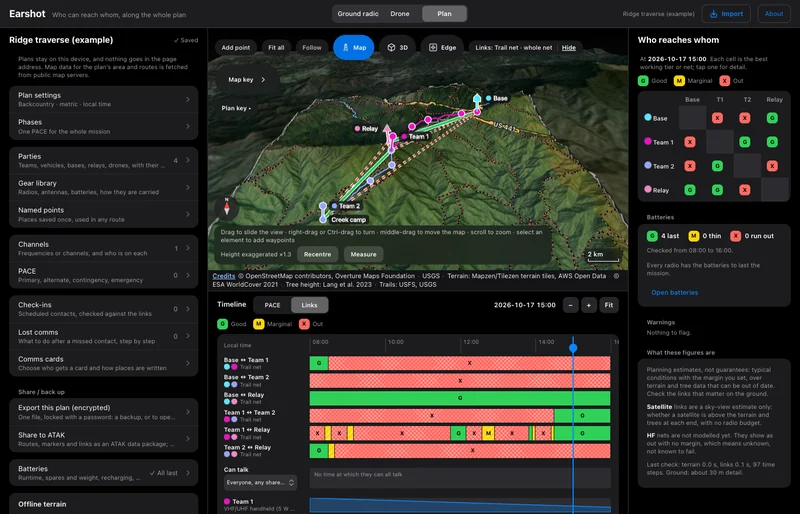Open the Gear library row
The height and width of the screenshot is (514, 800).
point(104,187)
